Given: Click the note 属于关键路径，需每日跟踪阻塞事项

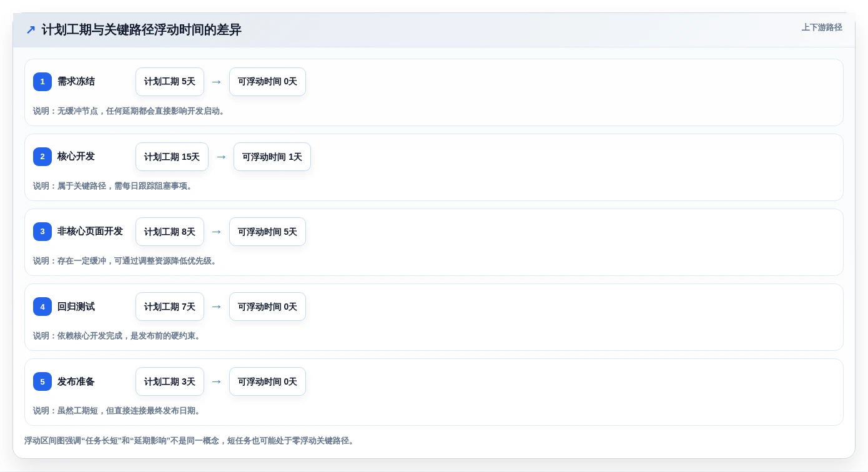Looking at the screenshot, I should pyautogui.click(x=113, y=186).
